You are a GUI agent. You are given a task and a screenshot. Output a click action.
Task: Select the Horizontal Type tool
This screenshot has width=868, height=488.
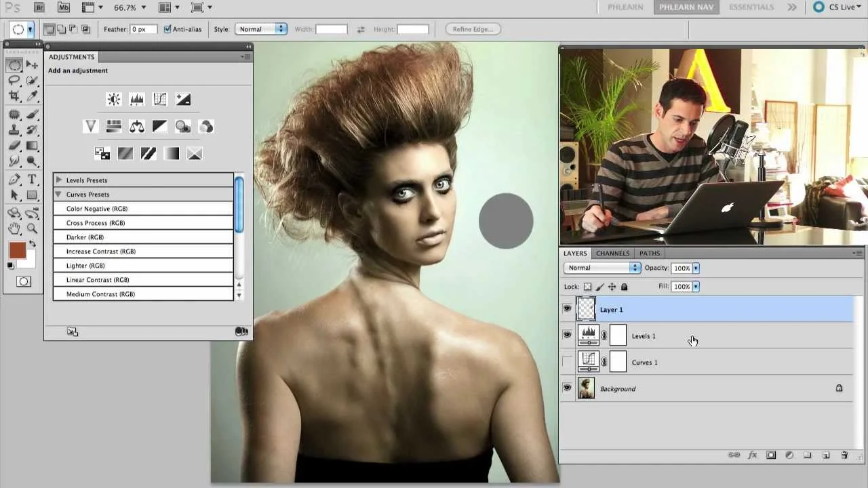32,180
